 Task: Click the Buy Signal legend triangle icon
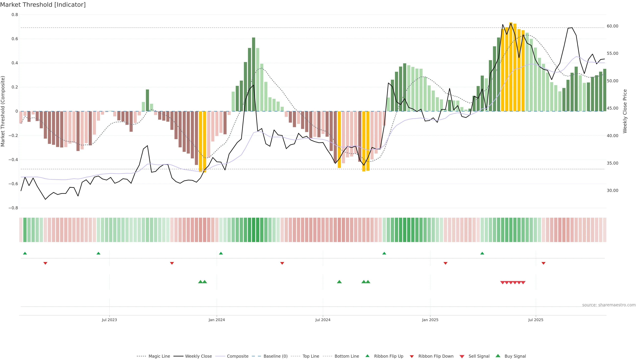[x=498, y=356]
